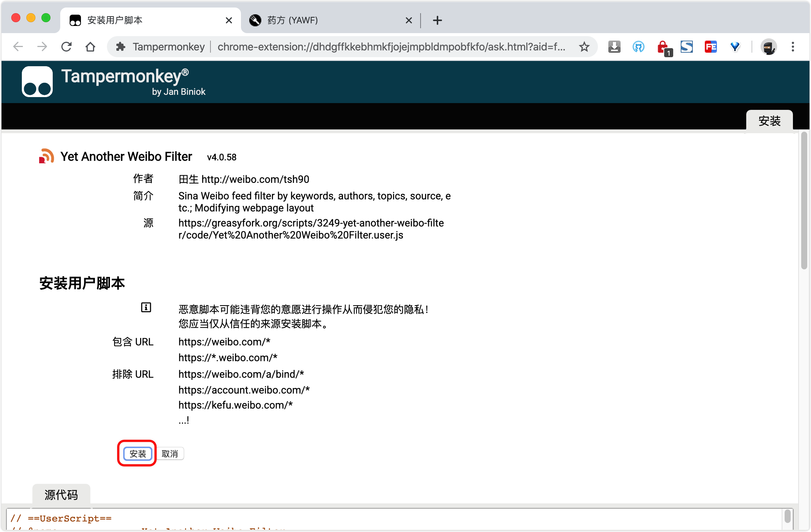Open Chrome three-dot menu
This screenshot has height=532, width=811.
pyautogui.click(x=793, y=47)
